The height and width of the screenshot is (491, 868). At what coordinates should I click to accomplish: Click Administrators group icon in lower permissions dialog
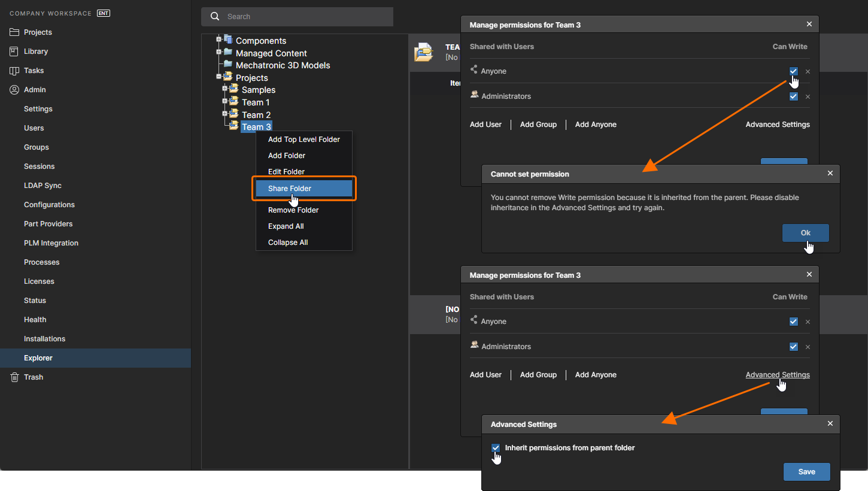[x=474, y=345]
